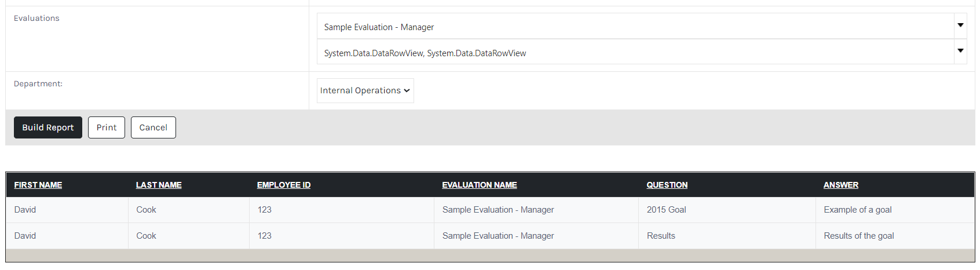Expand arrow of Sample Evaluation - Manager dropdown
Viewport: 980px width, 270px height.
[960, 25]
